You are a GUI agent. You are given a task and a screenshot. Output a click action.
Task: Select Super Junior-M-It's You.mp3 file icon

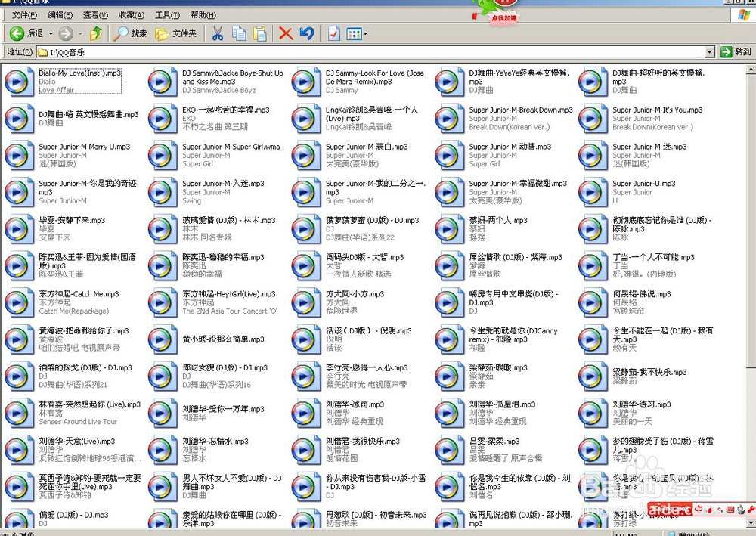point(593,118)
